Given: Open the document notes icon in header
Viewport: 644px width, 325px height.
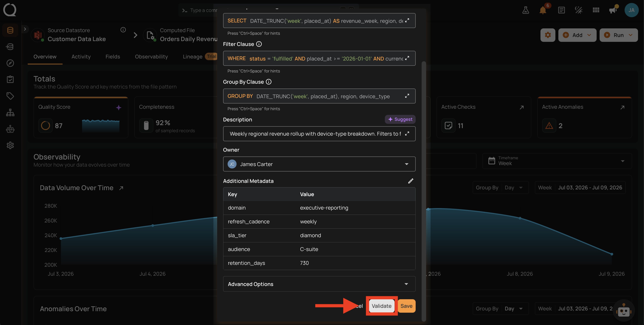Looking at the screenshot, I should [x=561, y=10].
